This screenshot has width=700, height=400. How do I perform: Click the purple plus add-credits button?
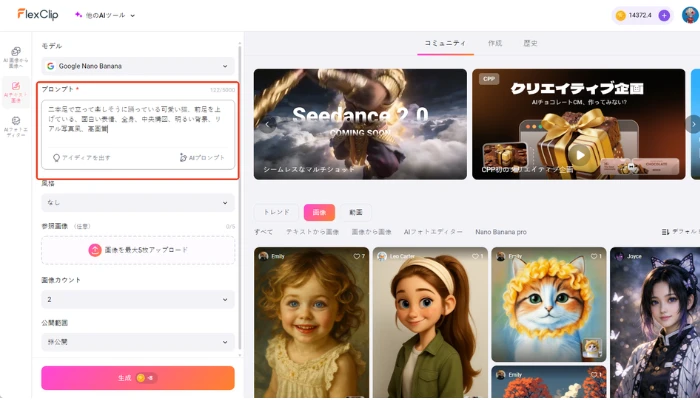point(664,16)
